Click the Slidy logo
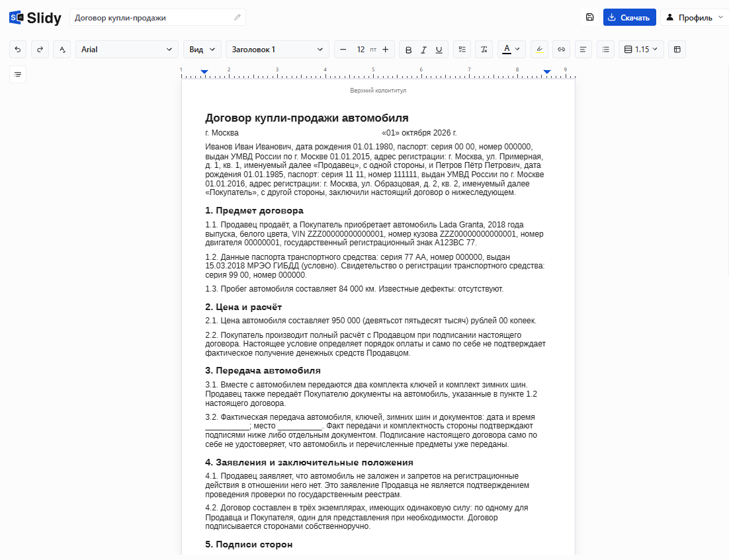The height and width of the screenshot is (560, 729). click(35, 18)
